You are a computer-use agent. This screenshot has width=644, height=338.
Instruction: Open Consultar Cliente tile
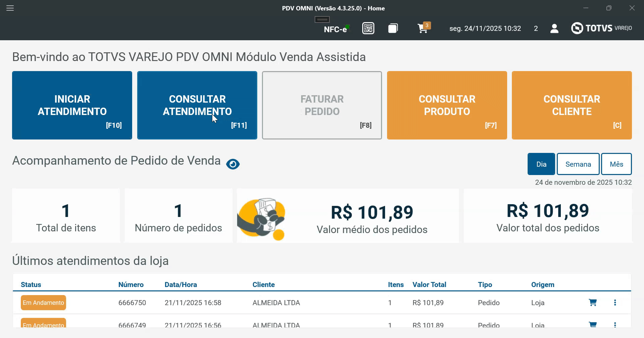[572, 105]
